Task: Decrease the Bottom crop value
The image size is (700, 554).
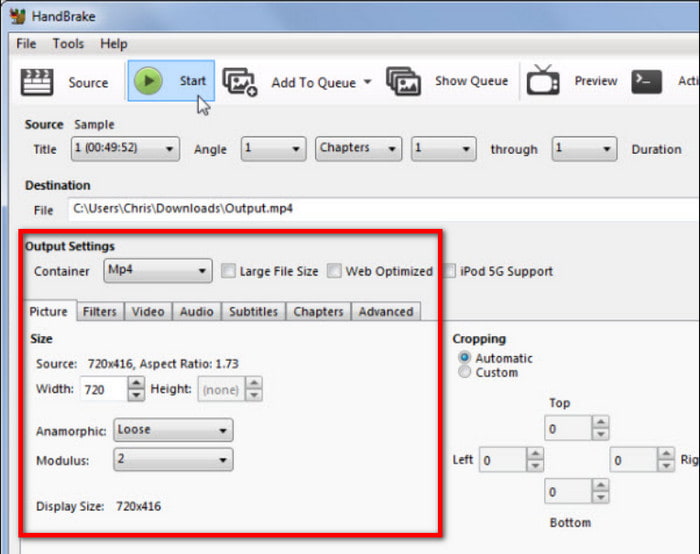Action: pyautogui.click(x=601, y=497)
